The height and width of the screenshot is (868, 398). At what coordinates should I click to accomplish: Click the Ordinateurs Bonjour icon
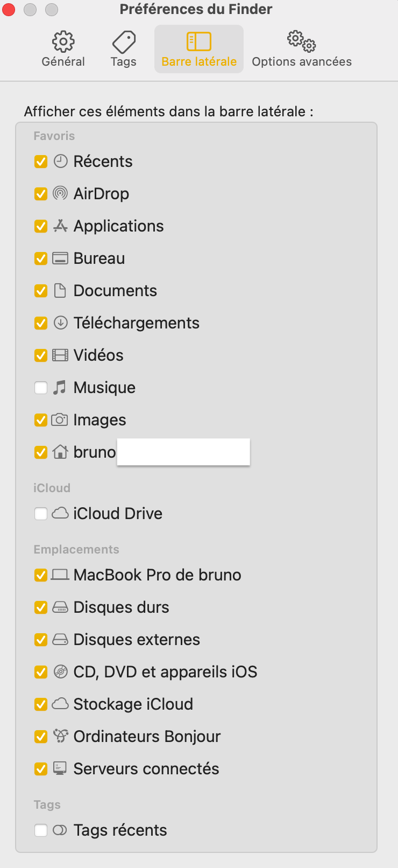click(x=60, y=736)
